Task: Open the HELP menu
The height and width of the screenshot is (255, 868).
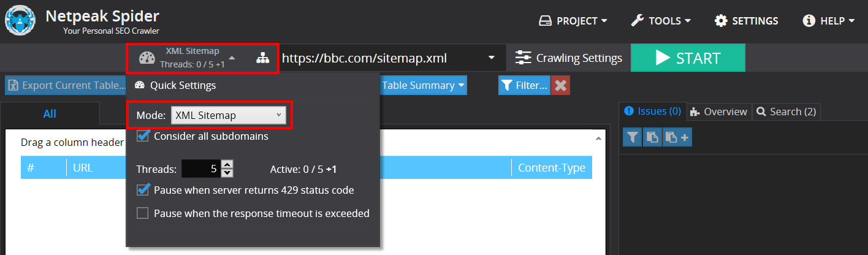Action: [829, 21]
